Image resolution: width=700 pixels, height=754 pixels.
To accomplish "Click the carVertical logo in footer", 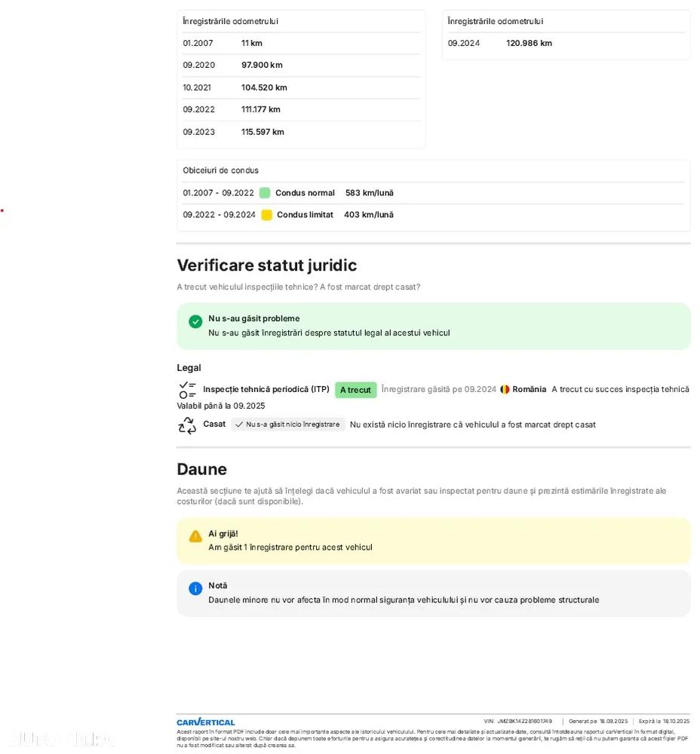I will (x=206, y=722).
